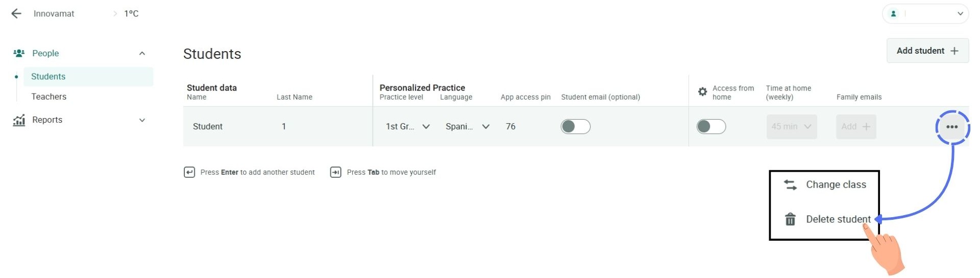The image size is (980, 278).
Task: Click the Access from home gear icon
Action: point(702,92)
